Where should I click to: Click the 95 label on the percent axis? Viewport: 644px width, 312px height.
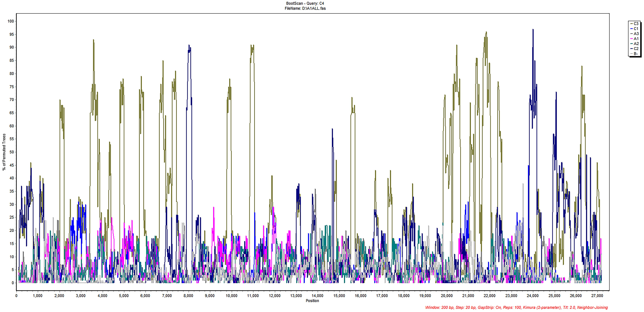12,34
